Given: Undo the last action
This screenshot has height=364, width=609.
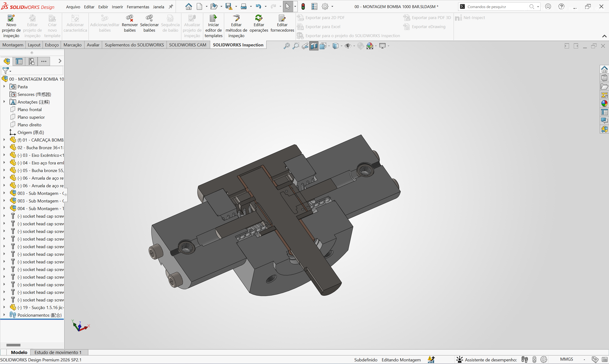Looking at the screenshot, I should coord(258,7).
